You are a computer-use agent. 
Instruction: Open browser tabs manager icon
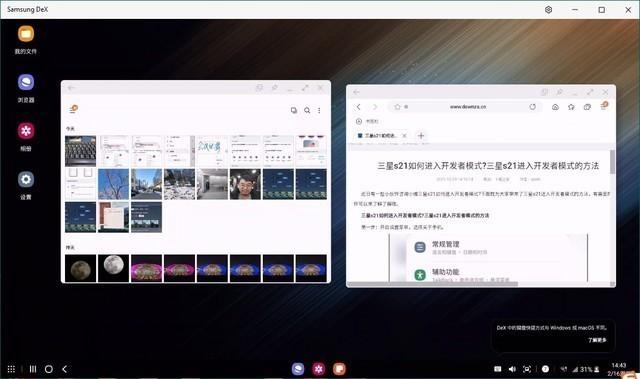(587, 107)
